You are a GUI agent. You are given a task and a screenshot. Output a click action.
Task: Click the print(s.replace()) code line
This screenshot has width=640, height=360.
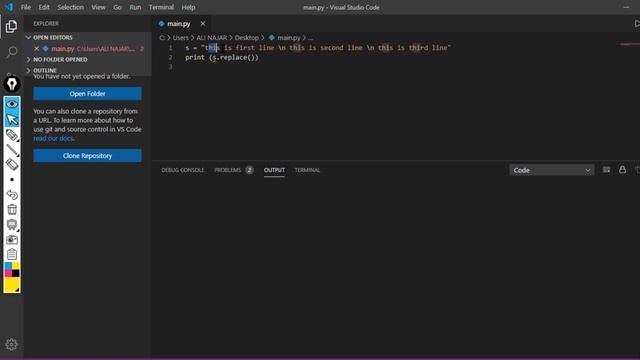click(222, 58)
